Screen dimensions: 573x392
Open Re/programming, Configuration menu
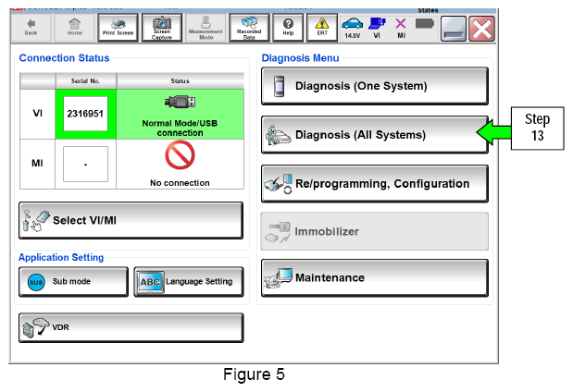tap(375, 184)
